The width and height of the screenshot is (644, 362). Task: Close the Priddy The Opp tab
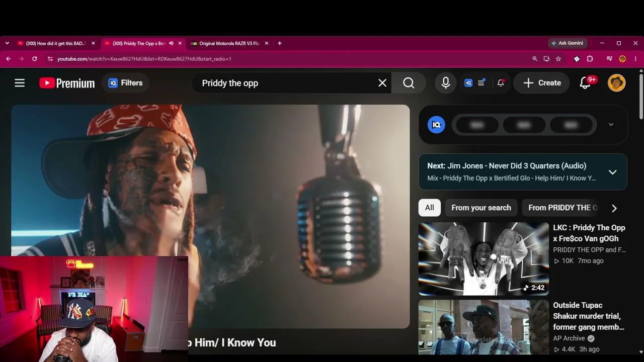(180, 43)
